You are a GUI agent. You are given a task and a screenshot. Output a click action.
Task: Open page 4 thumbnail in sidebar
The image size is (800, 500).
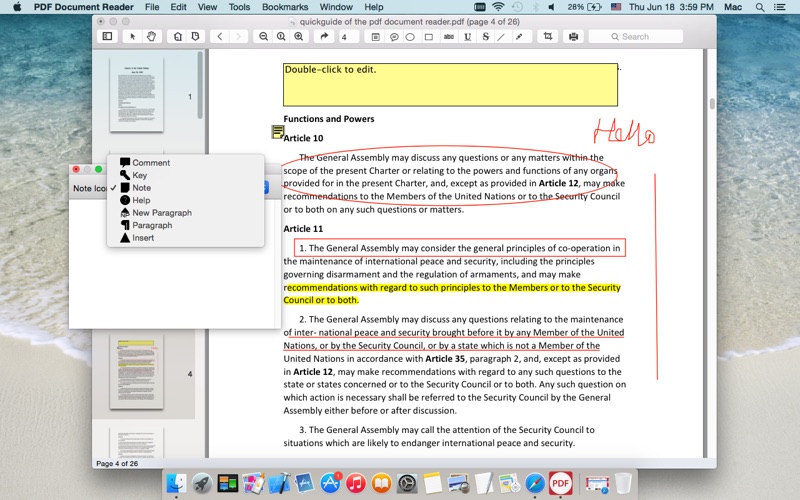coord(136,372)
